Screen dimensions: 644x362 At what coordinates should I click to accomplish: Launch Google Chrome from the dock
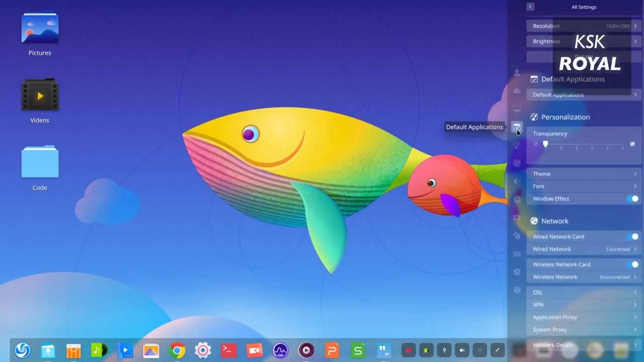tap(177, 350)
